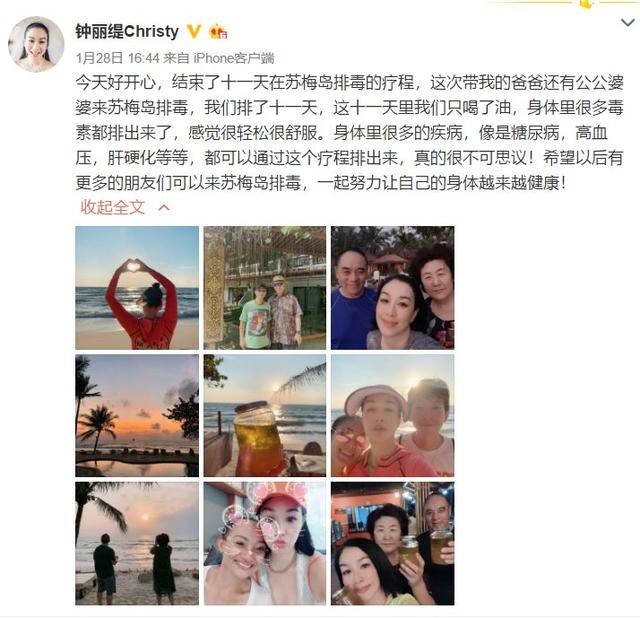Click the post timestamp 1月28日 16:44
This screenshot has width=640, height=618.
(x=118, y=58)
